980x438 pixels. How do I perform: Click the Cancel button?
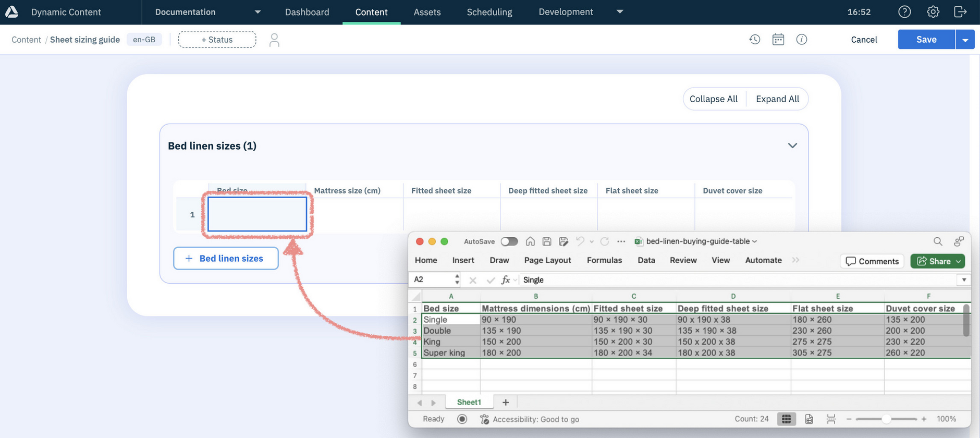coord(864,40)
